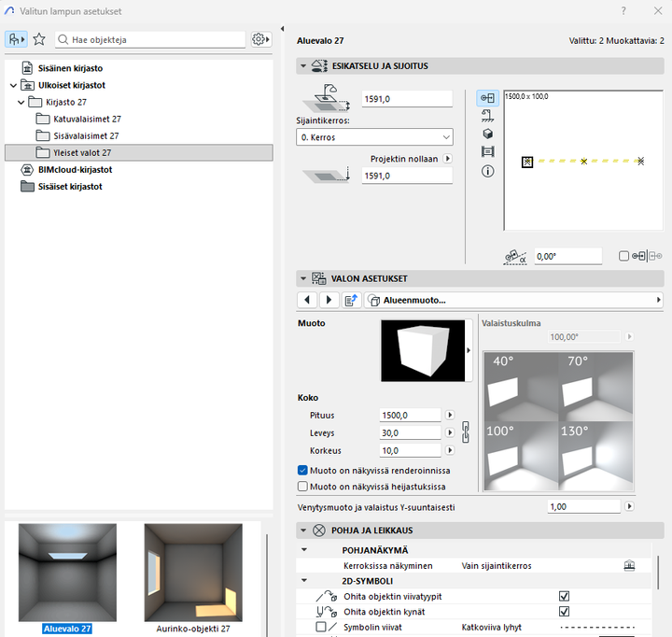
Task: Enable 'Muoto on näkyvissä heijastuksissa' checkbox
Action: pyautogui.click(x=302, y=487)
